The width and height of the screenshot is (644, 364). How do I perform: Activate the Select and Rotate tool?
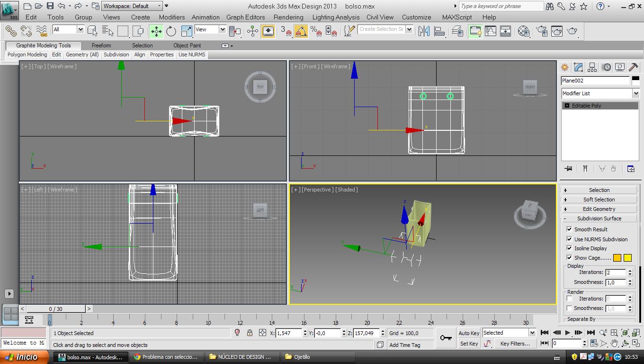(x=171, y=31)
